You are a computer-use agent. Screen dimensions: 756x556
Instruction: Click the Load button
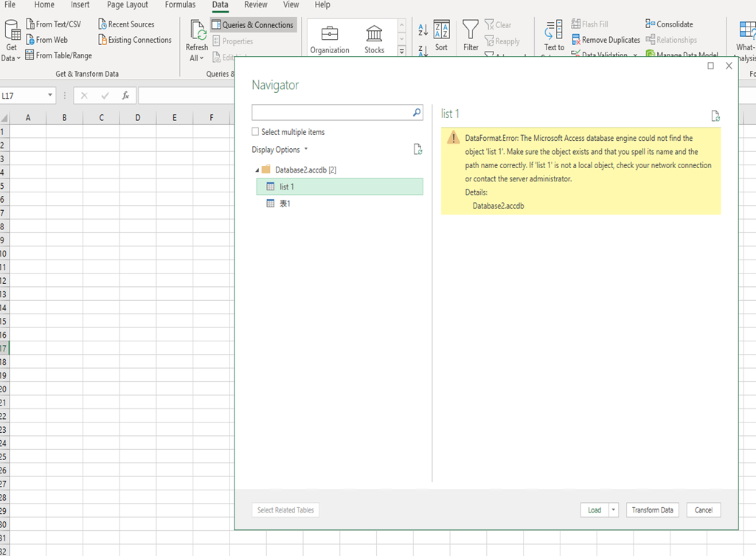coord(594,510)
